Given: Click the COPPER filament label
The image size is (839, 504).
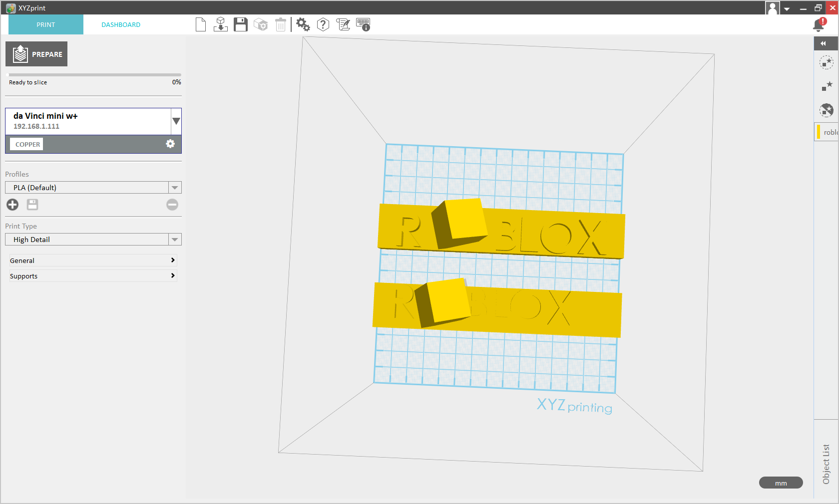Looking at the screenshot, I should coord(27,144).
